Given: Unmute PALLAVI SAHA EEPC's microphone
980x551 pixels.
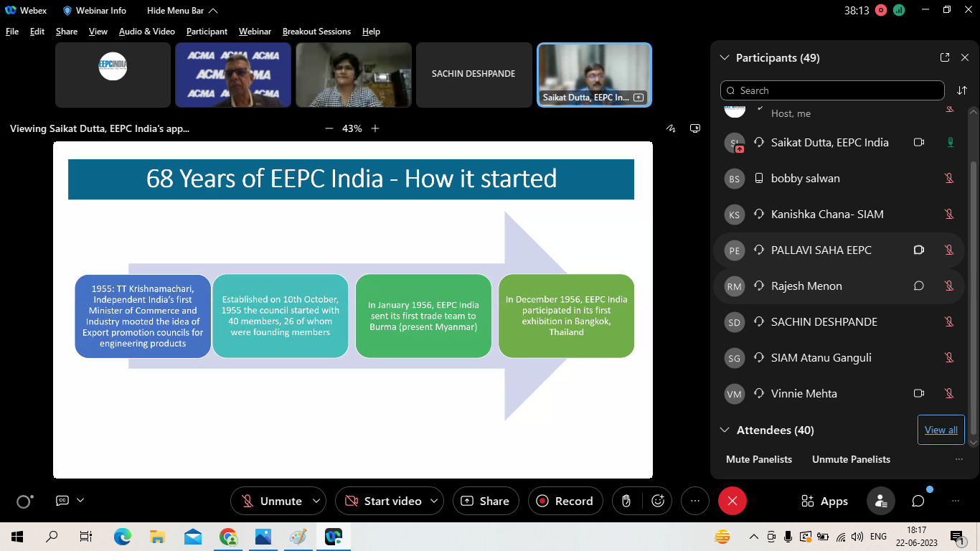Looking at the screenshot, I should tap(949, 250).
